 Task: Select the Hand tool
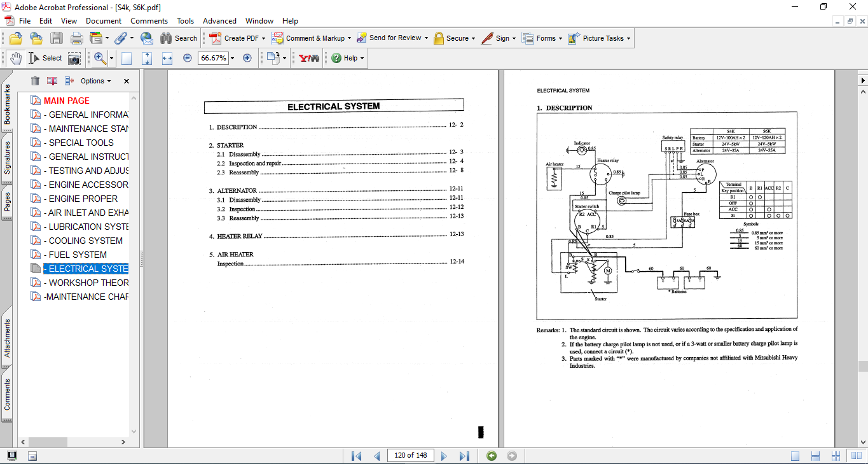pyautogui.click(x=15, y=58)
